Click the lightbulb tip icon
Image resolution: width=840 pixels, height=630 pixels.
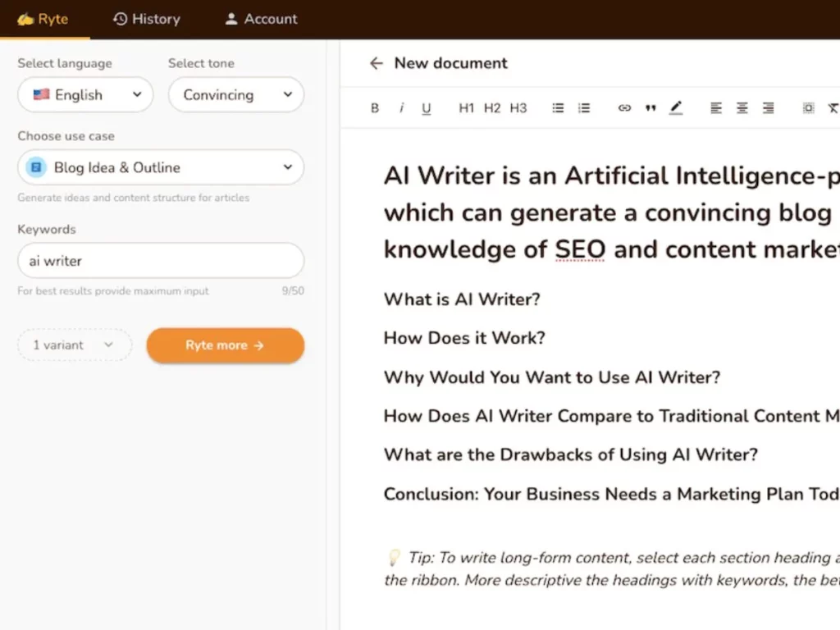(x=394, y=558)
